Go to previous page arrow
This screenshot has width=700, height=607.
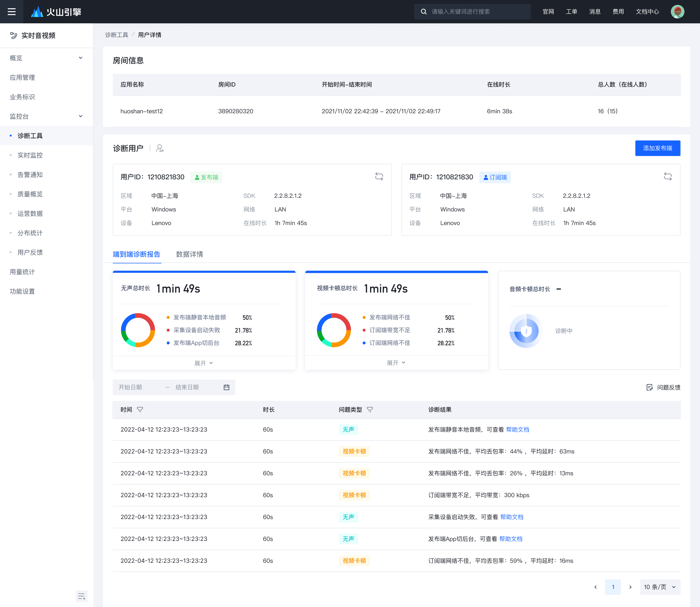pos(596,587)
